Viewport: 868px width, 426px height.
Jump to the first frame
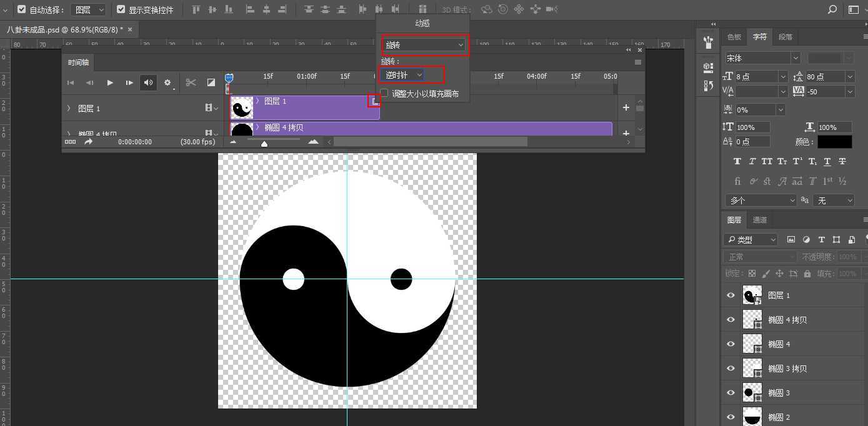tap(71, 82)
